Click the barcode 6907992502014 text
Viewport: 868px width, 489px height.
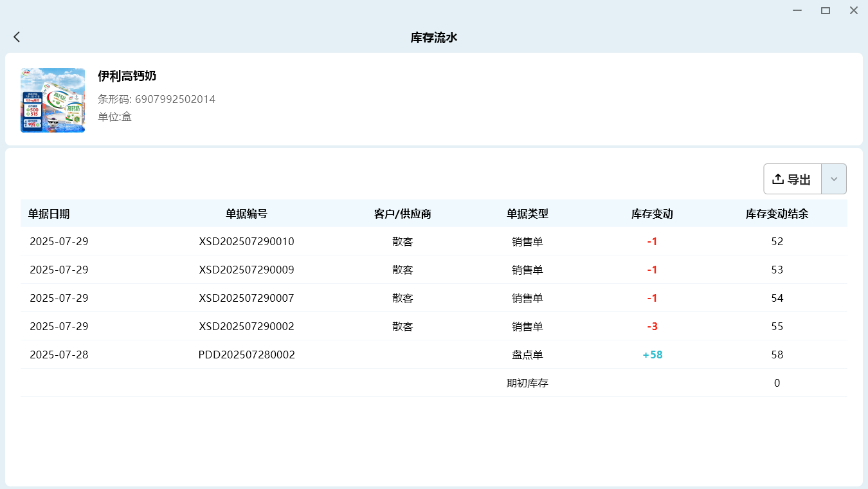point(175,99)
